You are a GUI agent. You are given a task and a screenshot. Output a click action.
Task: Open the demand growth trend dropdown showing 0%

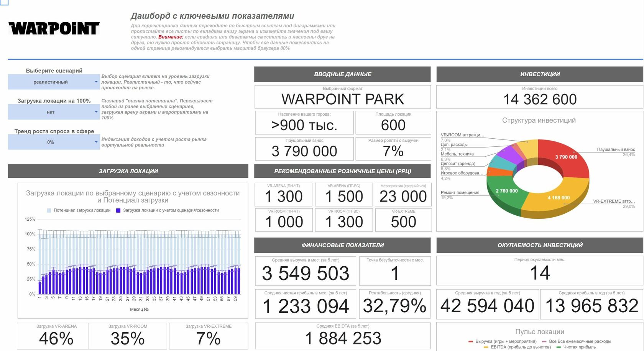pyautogui.click(x=54, y=142)
